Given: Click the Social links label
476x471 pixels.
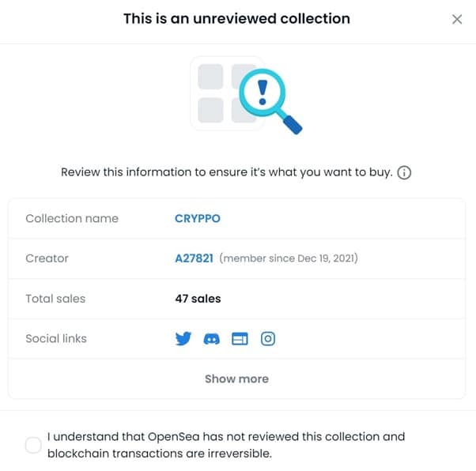Looking at the screenshot, I should [56, 338].
